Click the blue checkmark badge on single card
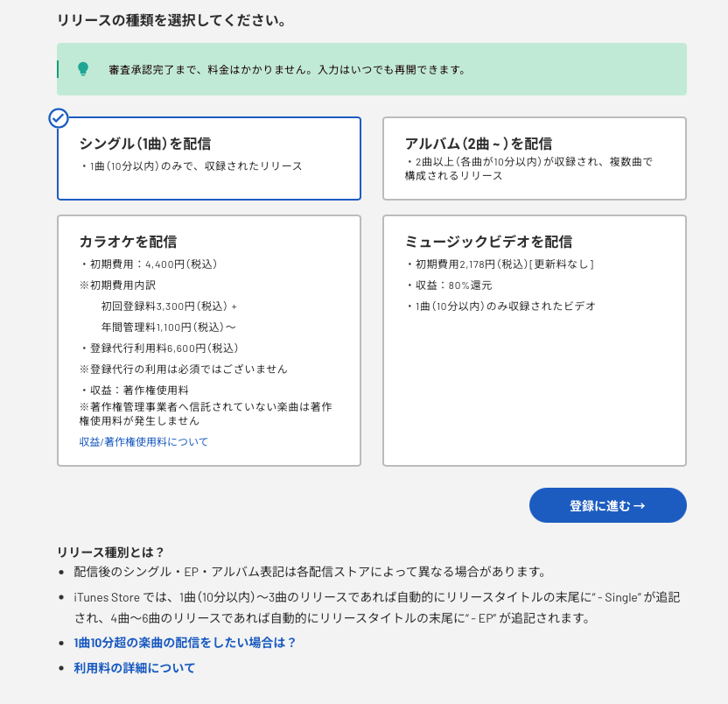The height and width of the screenshot is (704, 728). point(59,118)
